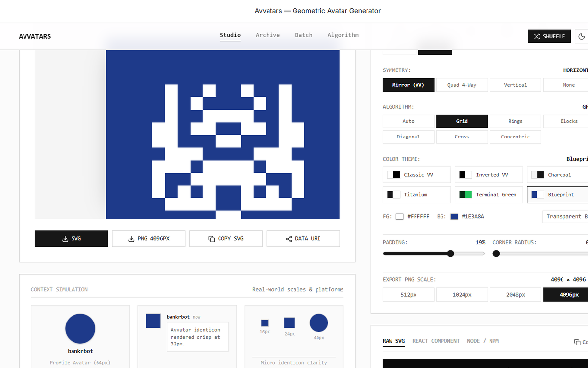Image resolution: width=588 pixels, height=368 pixels.
Task: Choose the Charcoal color theme
Action: (x=558, y=175)
